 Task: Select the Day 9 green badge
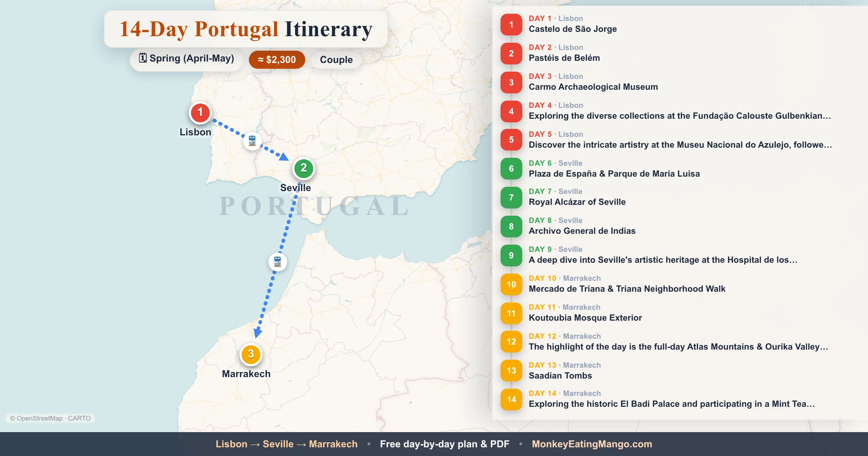click(x=511, y=256)
